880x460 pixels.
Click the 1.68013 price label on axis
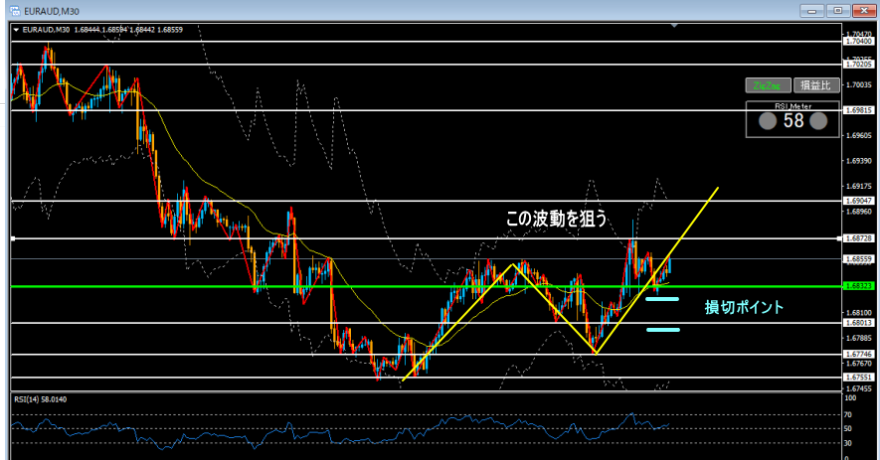(858, 323)
